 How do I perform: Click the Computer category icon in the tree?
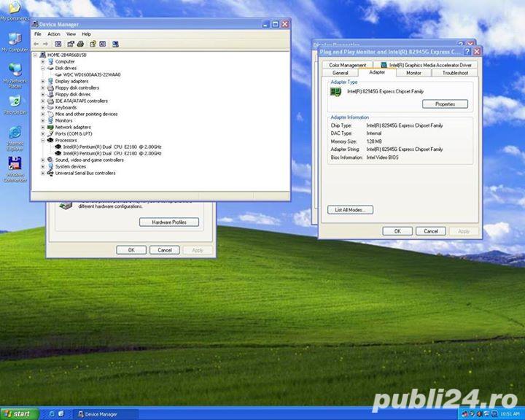(x=50, y=62)
